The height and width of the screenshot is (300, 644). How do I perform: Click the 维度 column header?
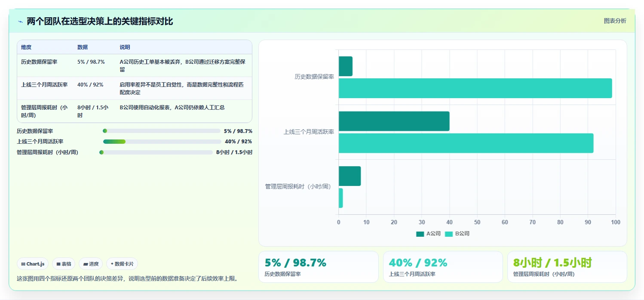tap(26, 47)
